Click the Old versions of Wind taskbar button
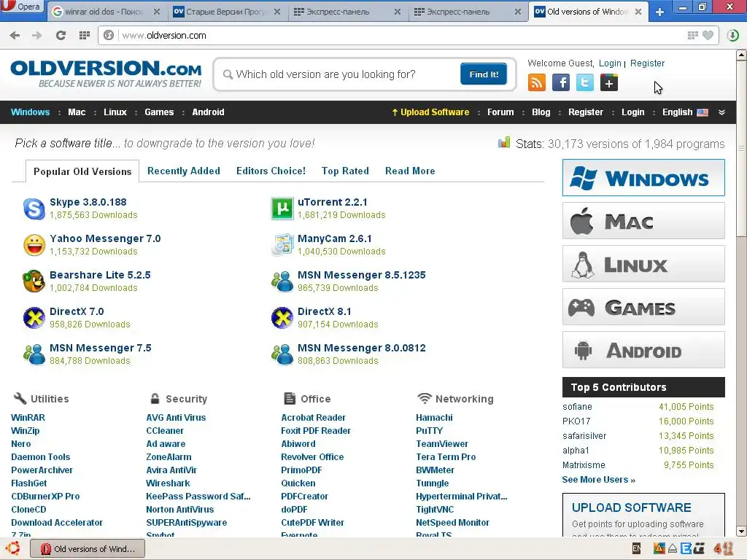747x560 pixels. click(x=88, y=549)
